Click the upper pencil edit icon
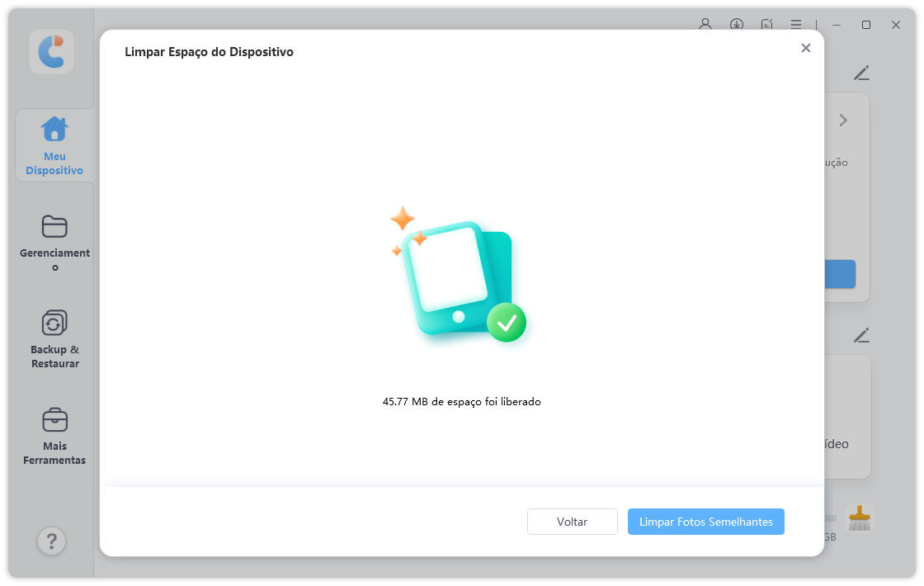 coord(861,73)
